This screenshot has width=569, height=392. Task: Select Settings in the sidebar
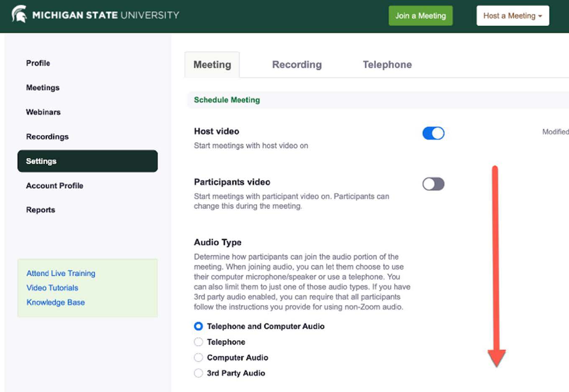click(x=87, y=161)
